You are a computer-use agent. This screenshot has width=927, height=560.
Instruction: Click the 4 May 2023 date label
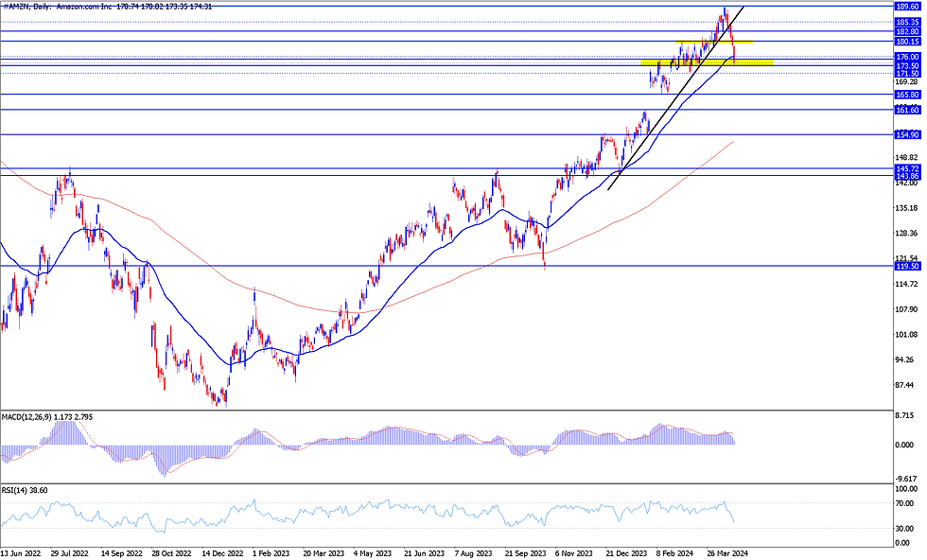point(373,553)
